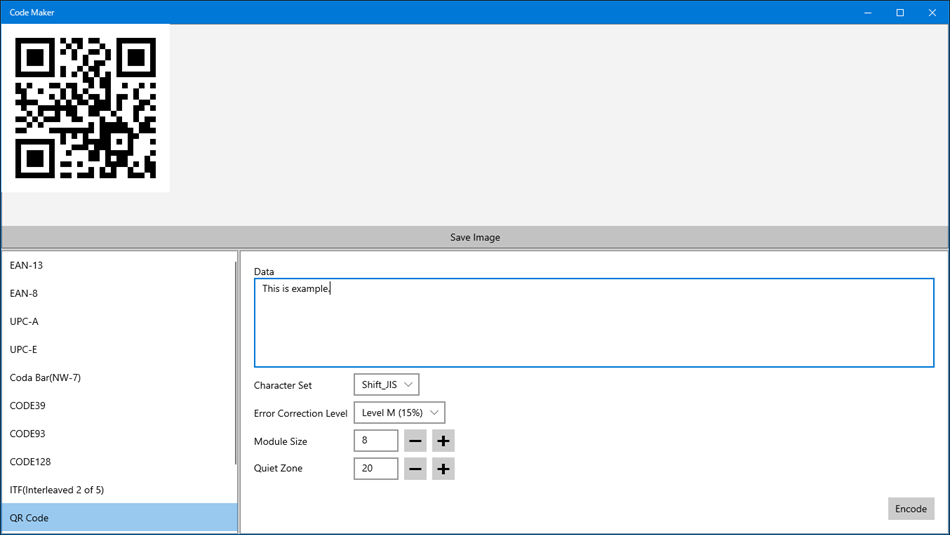Click the Encode button

point(911,509)
